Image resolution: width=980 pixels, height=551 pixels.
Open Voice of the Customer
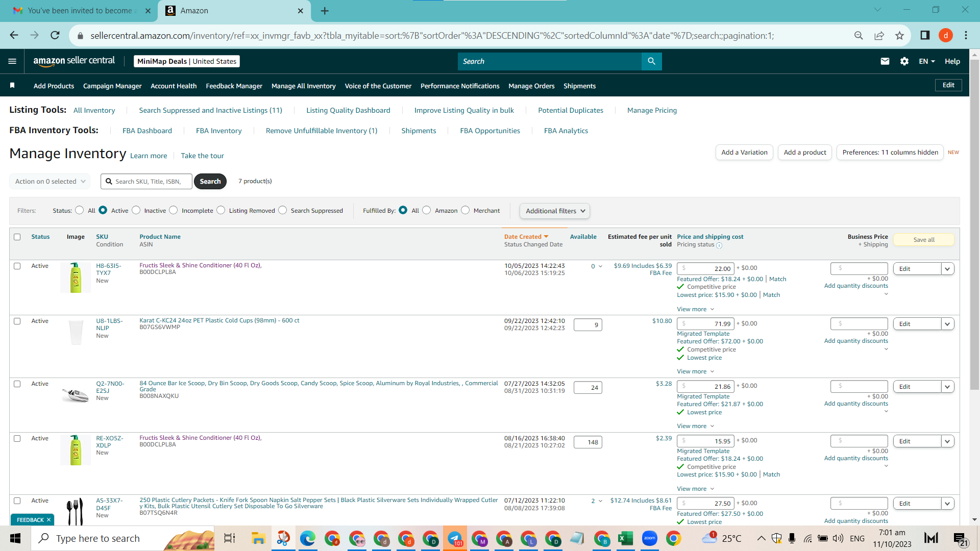tap(378, 86)
